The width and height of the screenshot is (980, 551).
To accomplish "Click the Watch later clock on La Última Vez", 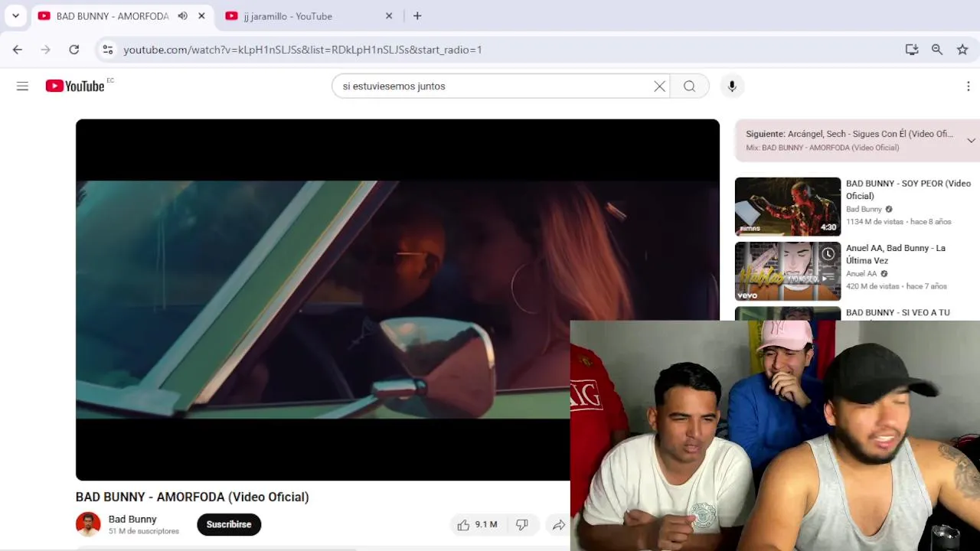I will 828,254.
